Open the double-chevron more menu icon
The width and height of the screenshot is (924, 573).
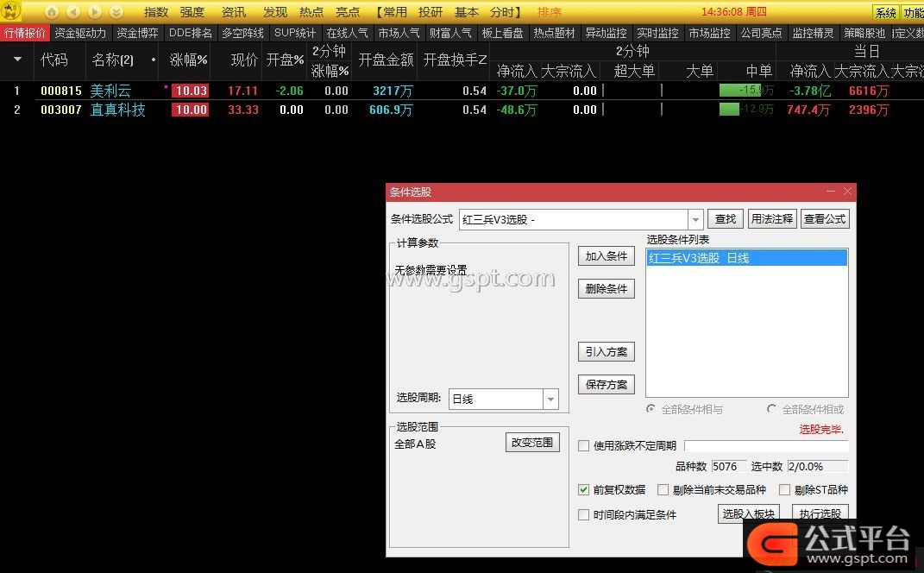click(116, 12)
